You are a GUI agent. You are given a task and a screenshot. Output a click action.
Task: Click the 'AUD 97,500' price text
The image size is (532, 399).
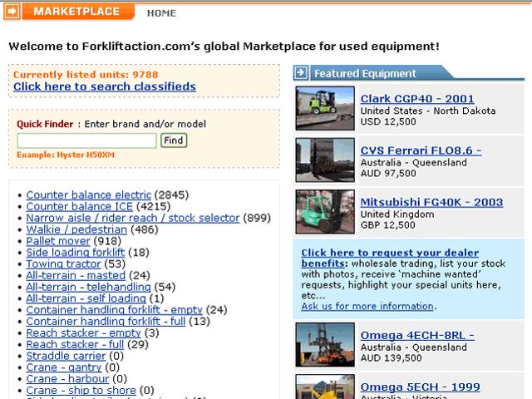tap(388, 174)
